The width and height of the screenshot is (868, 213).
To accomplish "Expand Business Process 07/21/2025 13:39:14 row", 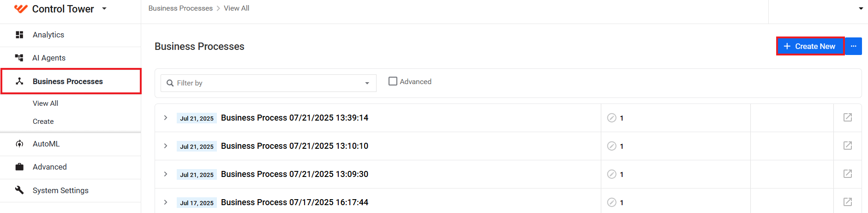I will 166,118.
